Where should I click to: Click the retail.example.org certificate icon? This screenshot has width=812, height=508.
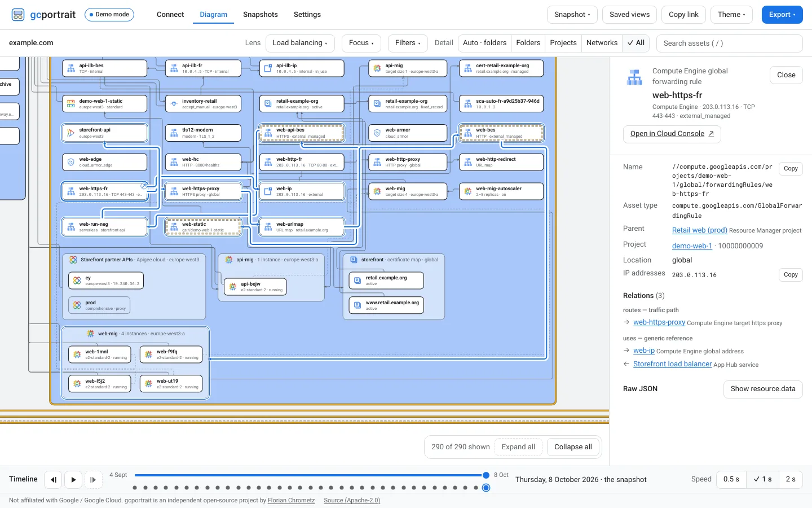pos(358,281)
